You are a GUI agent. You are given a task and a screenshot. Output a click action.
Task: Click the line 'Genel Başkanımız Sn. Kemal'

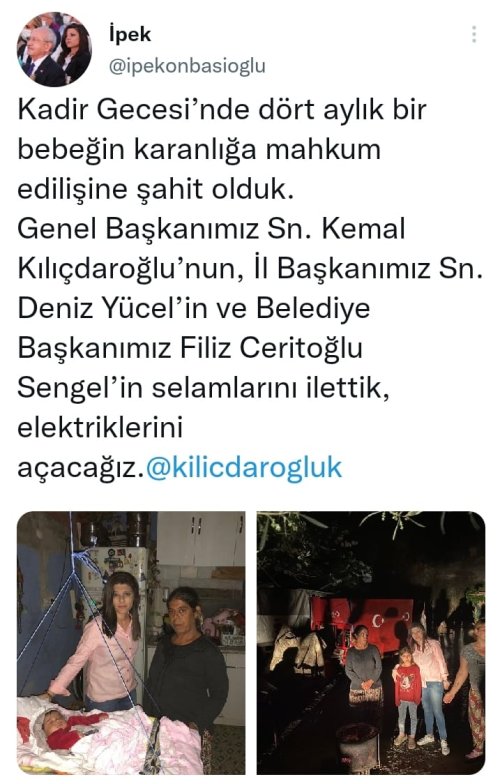211,229
